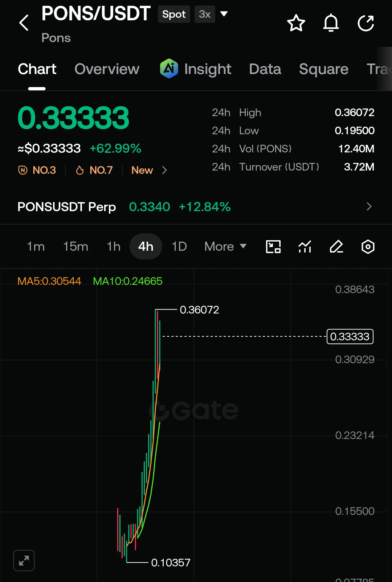Tap the Perp price 0.3340

coord(150,207)
